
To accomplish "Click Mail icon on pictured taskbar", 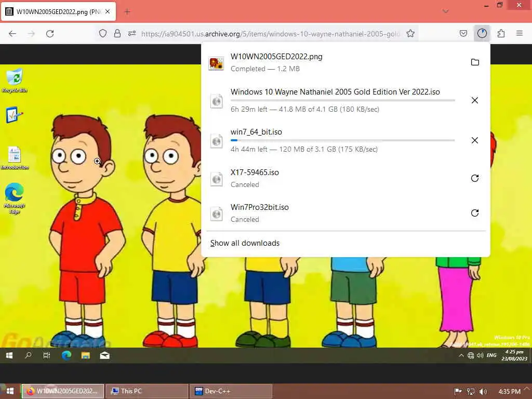I will coord(104,355).
